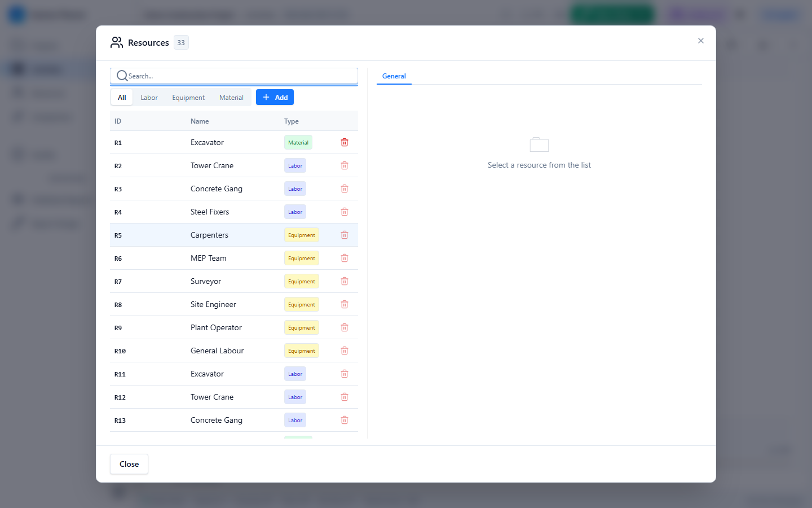Focus the resource search field
This screenshot has width=812, height=508.
(234, 76)
